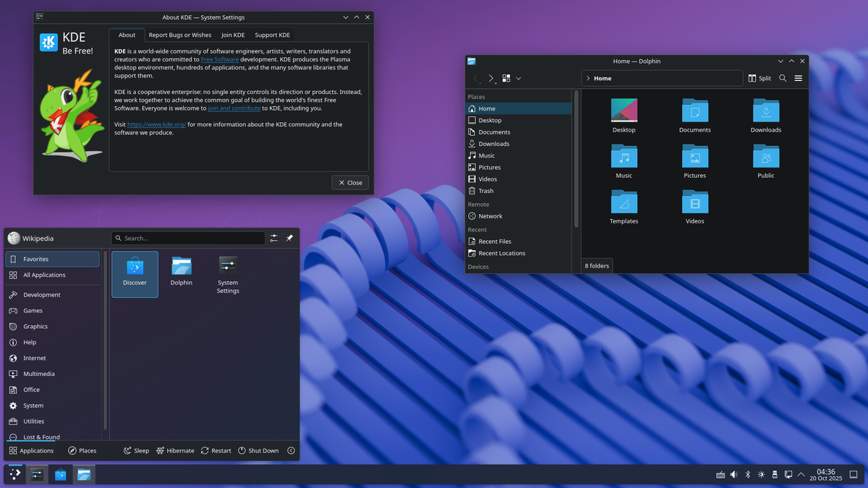Follow the Free Software link
The width and height of the screenshot is (868, 488).
point(220,59)
